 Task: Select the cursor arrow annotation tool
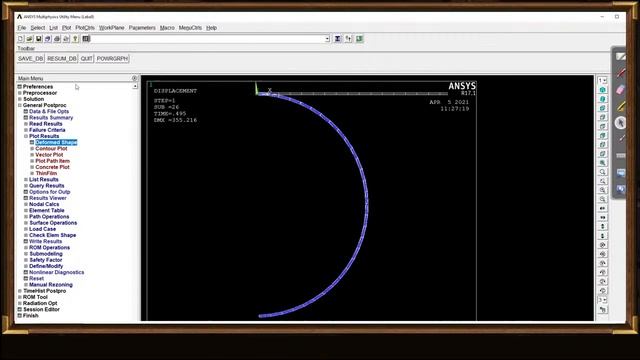coord(620,123)
